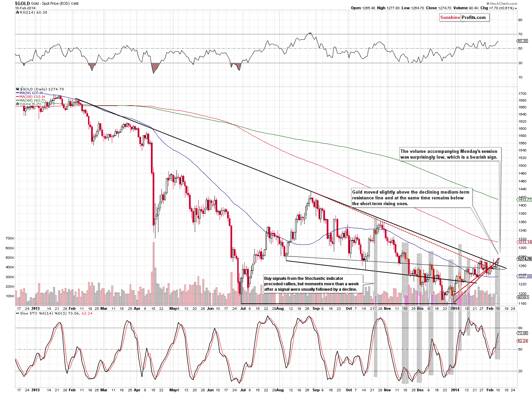Image resolution: width=532 pixels, height=393 pixels.
Task: Click the 1700 price axis label
Action: click(522, 93)
